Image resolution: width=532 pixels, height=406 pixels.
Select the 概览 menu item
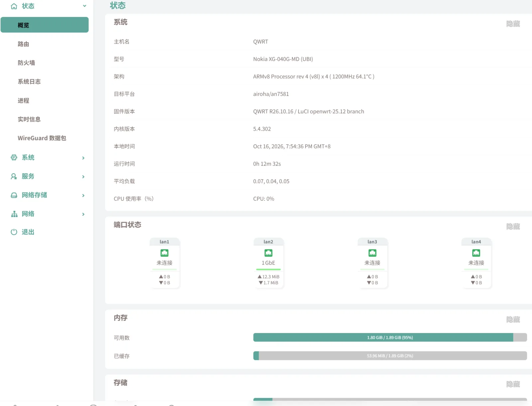pyautogui.click(x=45, y=25)
